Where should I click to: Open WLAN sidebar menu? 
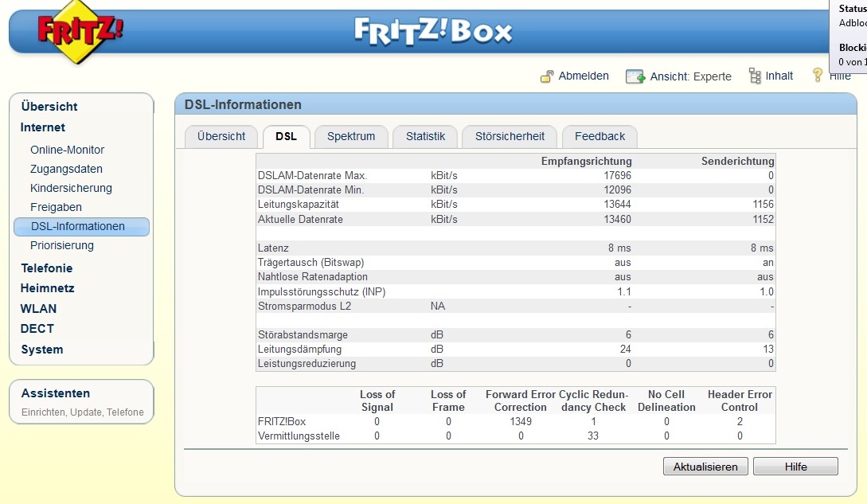pyautogui.click(x=38, y=308)
